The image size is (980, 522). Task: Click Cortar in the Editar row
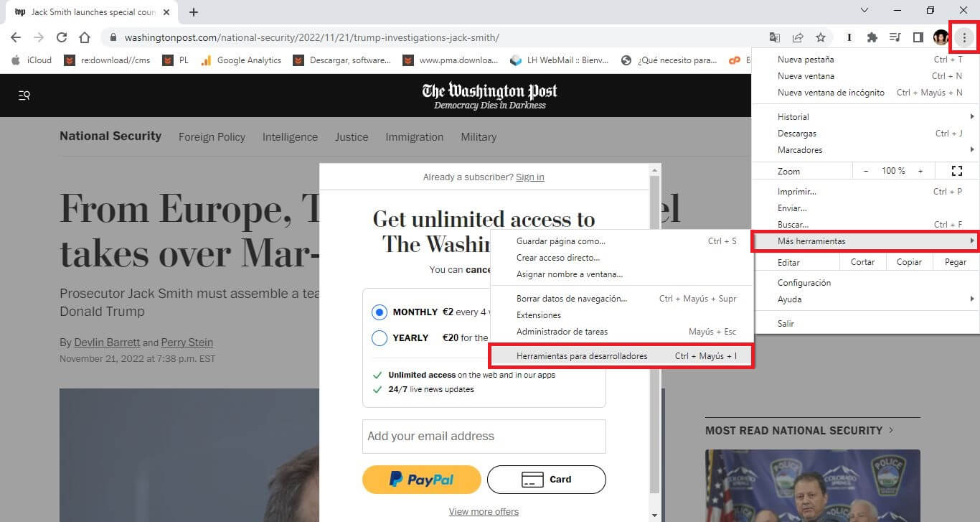862,262
